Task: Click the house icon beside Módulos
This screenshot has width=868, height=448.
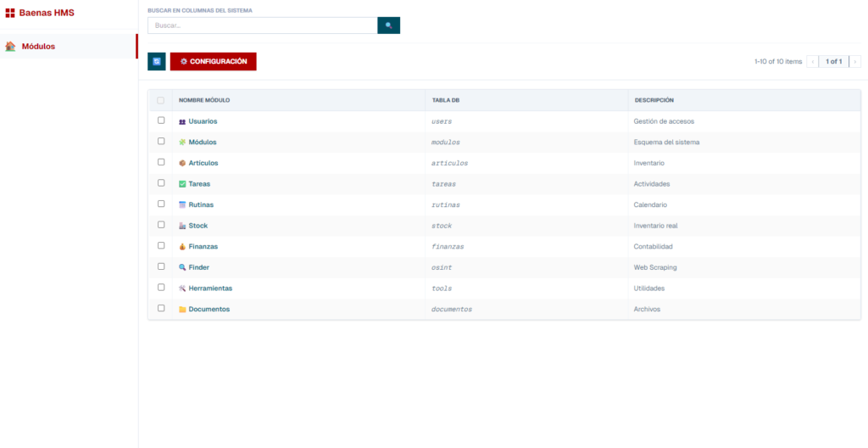Action: (x=10, y=47)
